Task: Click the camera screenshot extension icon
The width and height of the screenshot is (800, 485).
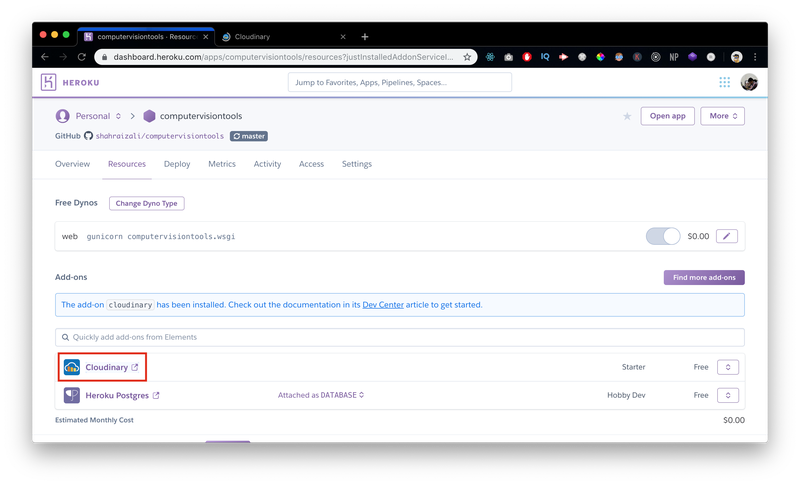Action: pos(509,57)
